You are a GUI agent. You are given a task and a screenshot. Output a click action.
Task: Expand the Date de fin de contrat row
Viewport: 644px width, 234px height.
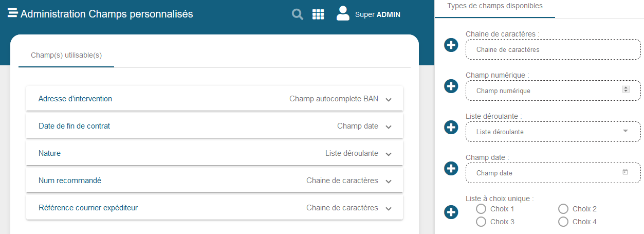(x=389, y=127)
